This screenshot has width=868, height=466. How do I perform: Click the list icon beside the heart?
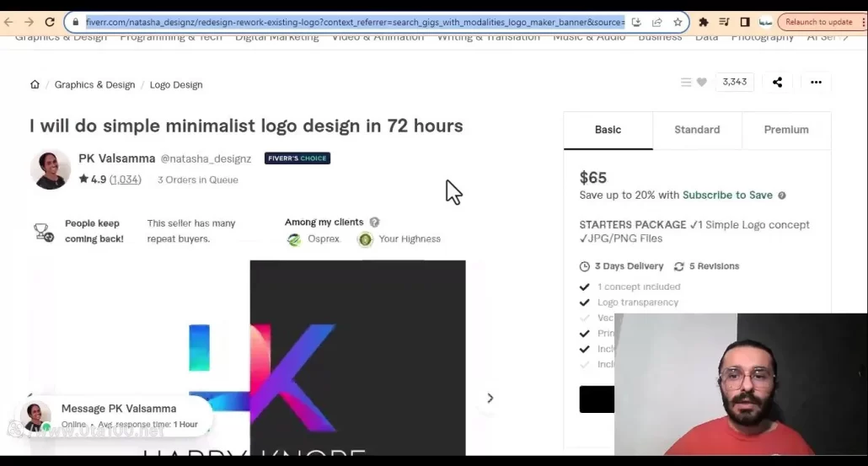(x=686, y=83)
